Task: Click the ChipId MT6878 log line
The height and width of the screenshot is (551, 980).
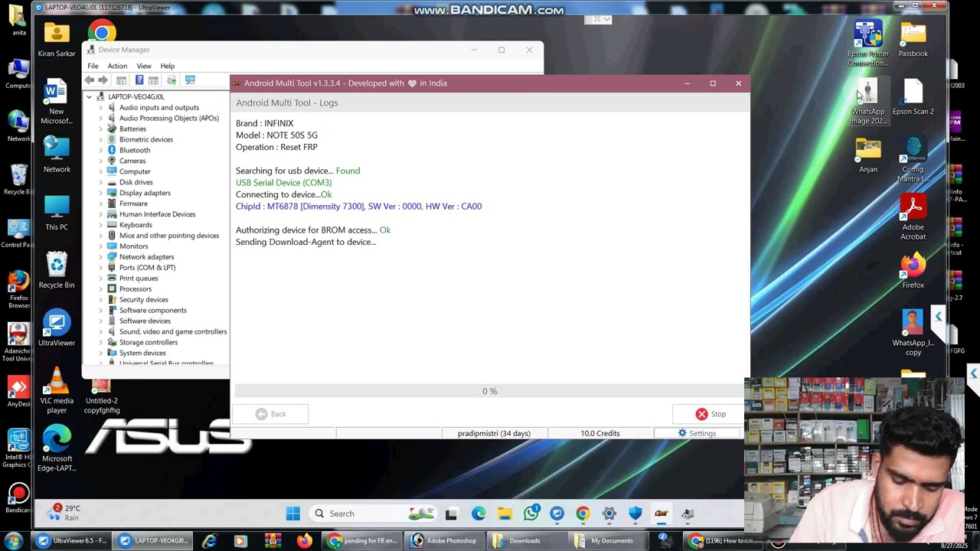Action: tap(359, 207)
